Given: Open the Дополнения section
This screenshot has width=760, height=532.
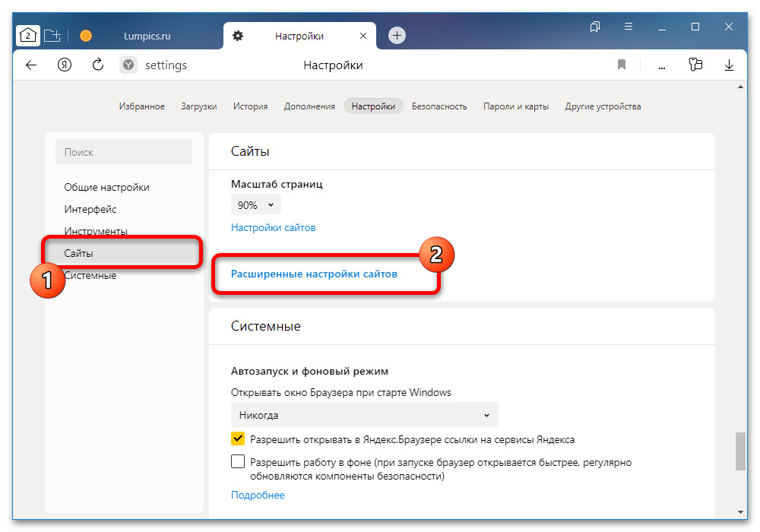Looking at the screenshot, I should coord(309,106).
